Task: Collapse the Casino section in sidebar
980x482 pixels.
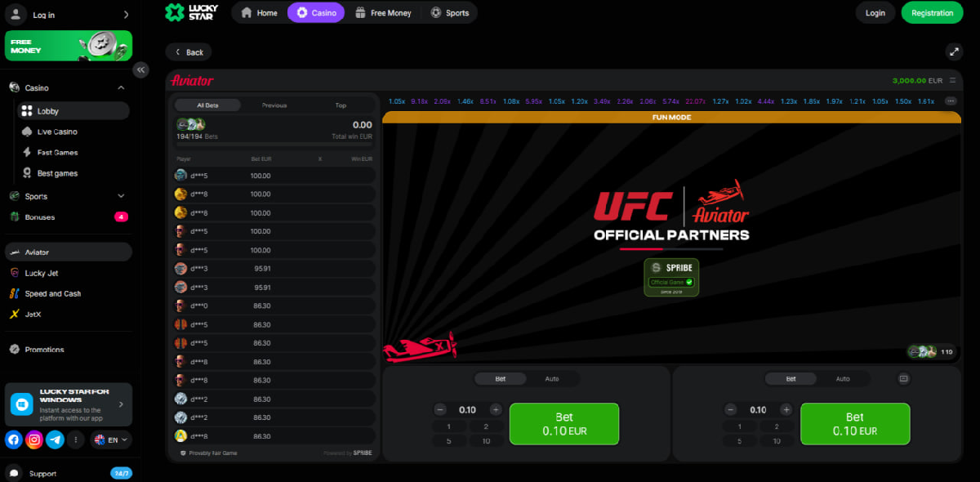Action: point(121,87)
